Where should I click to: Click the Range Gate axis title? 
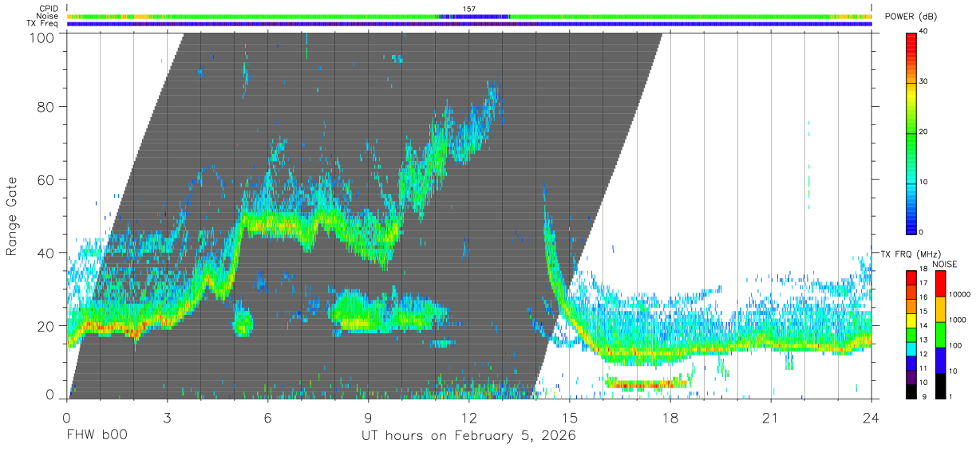tap(12, 217)
